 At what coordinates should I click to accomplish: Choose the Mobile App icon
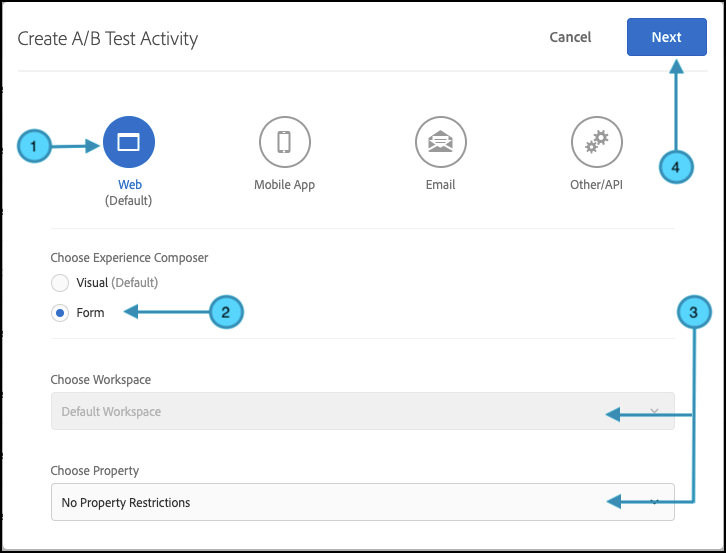pyautogui.click(x=284, y=142)
